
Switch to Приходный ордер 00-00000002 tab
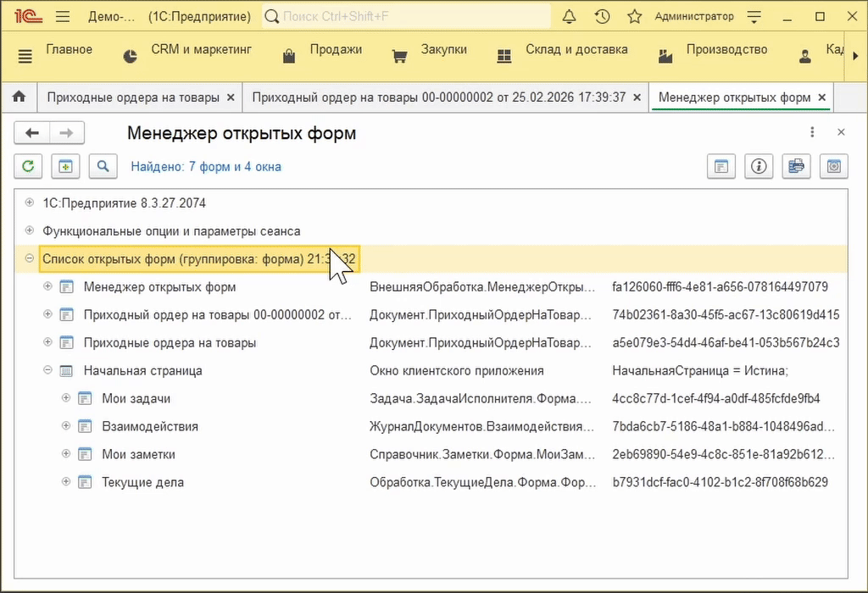[x=439, y=97]
